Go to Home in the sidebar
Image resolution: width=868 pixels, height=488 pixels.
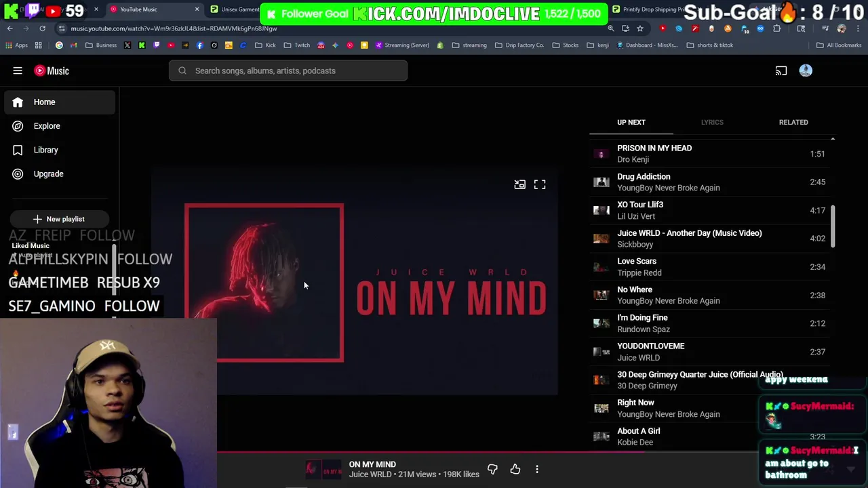60,102
